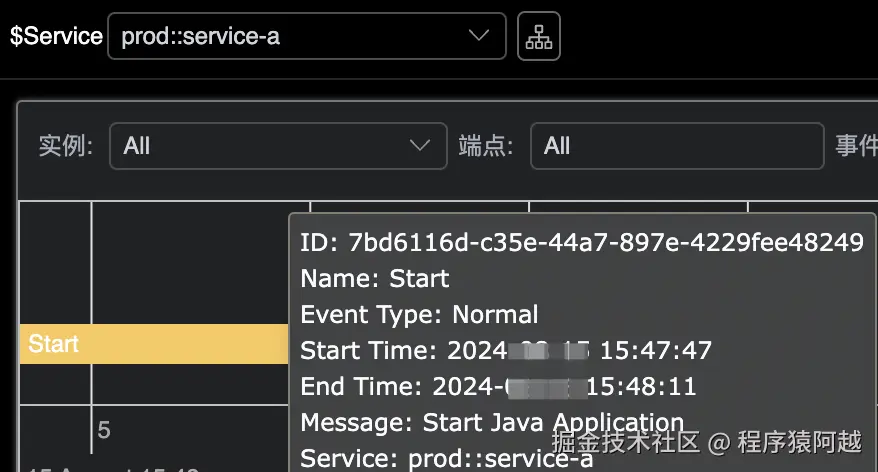Click the prod::service-a text in selector

click(x=200, y=37)
